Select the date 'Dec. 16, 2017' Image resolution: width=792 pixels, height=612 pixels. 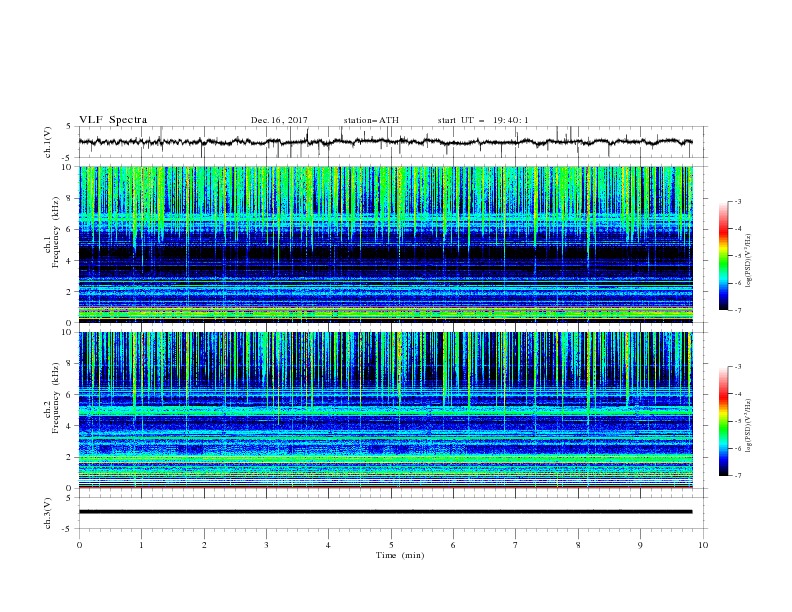point(279,120)
